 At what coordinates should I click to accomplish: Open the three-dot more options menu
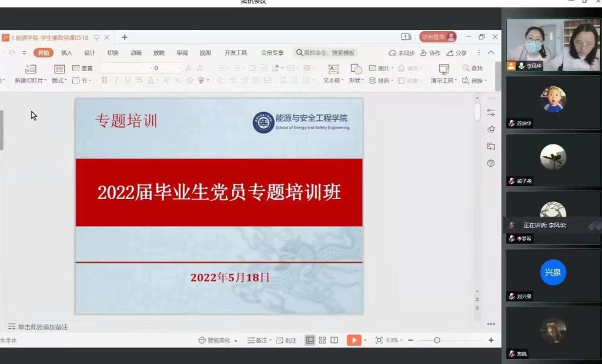479,53
